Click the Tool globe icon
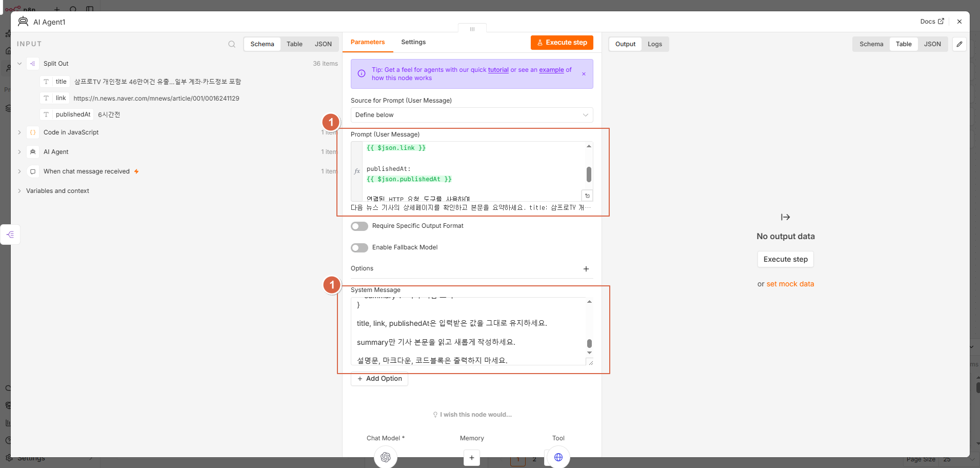Image resolution: width=980 pixels, height=468 pixels. coord(558,457)
